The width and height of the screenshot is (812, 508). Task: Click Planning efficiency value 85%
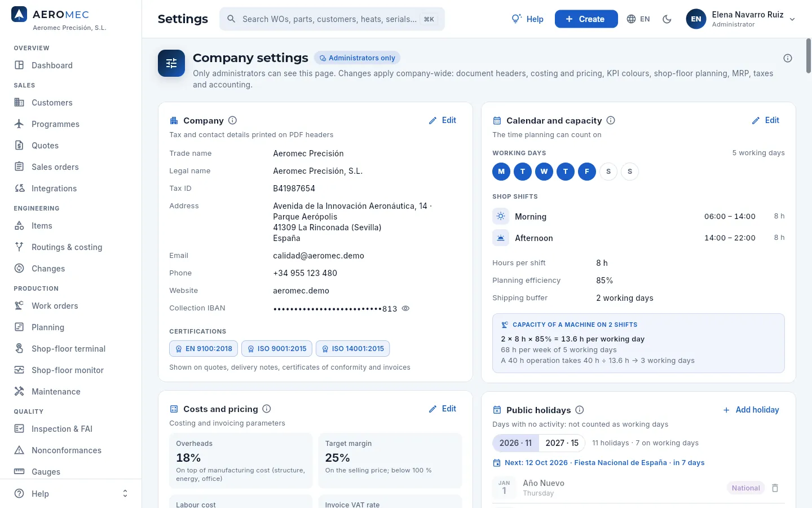point(604,281)
